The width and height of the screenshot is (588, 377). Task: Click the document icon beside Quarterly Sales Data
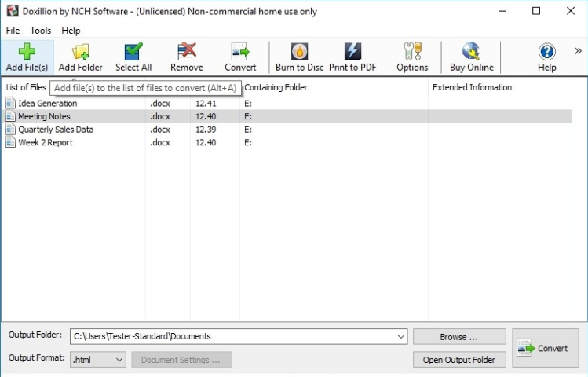tap(10, 130)
